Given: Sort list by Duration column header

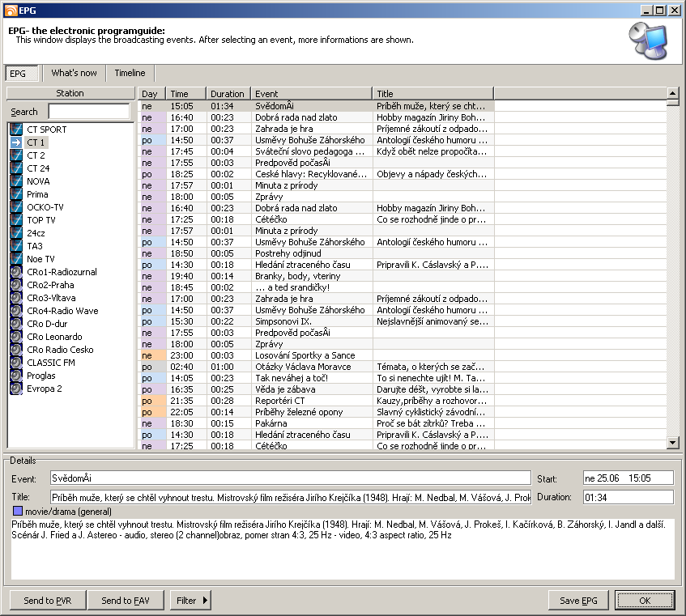Looking at the screenshot, I should point(228,94).
